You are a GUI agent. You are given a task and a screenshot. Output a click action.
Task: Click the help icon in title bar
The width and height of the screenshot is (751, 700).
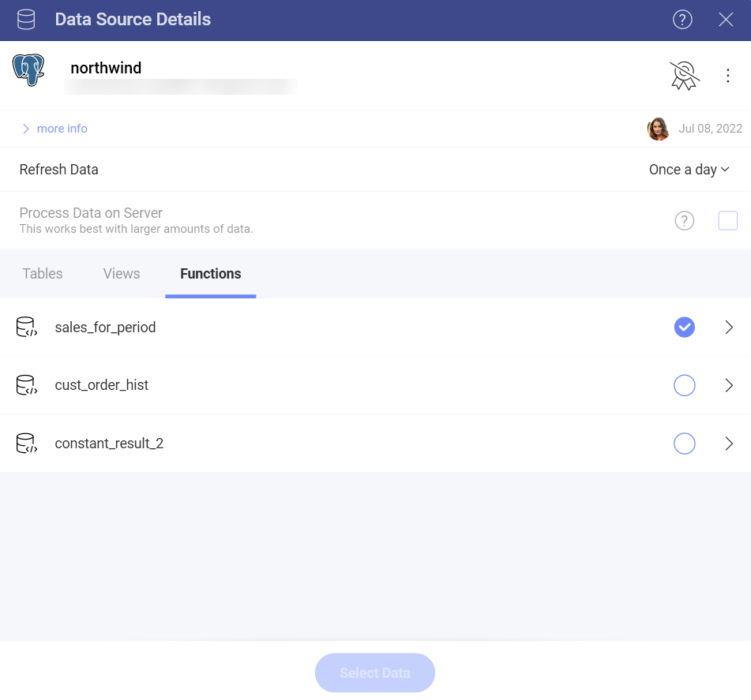click(682, 20)
